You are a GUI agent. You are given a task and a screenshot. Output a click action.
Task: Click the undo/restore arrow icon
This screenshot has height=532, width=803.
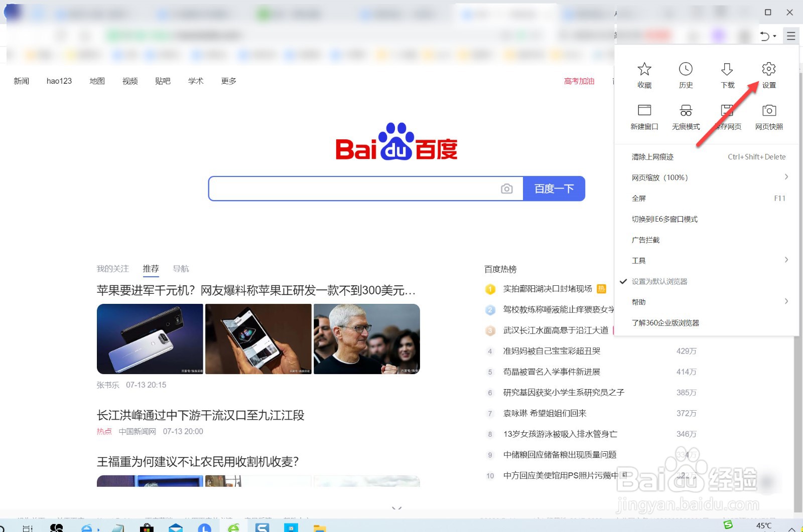pyautogui.click(x=764, y=36)
